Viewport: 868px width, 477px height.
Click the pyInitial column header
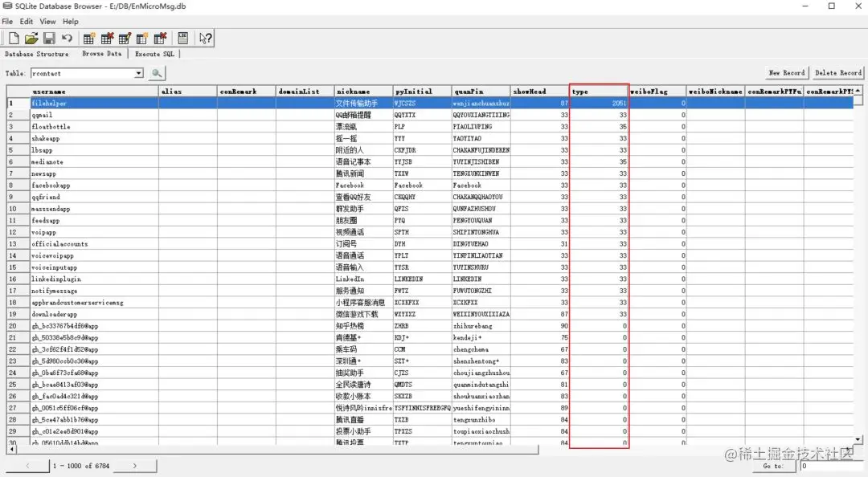(423, 92)
